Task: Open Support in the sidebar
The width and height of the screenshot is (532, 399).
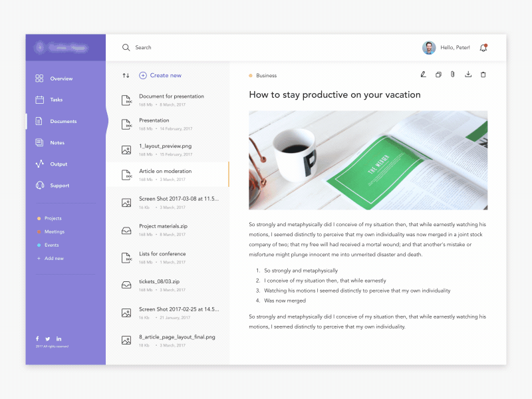Action: (x=53, y=186)
